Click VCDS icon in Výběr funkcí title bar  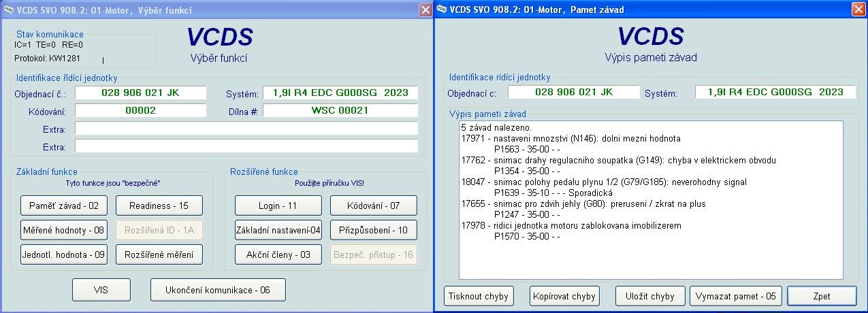click(x=8, y=10)
